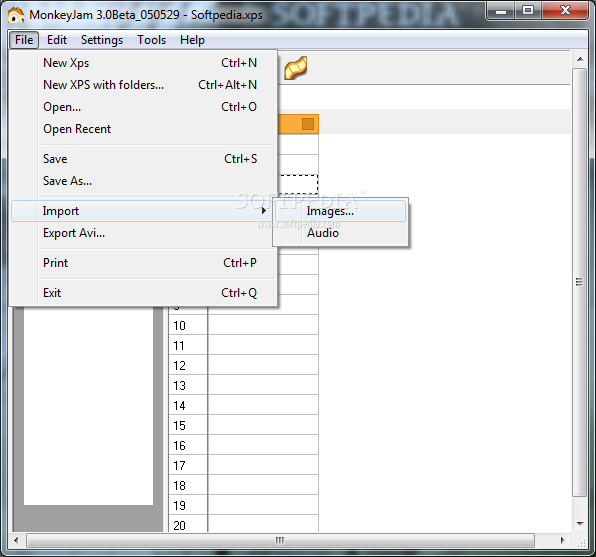Click the vertical scrollbar thumb
596x557 pixels.
coord(580,282)
